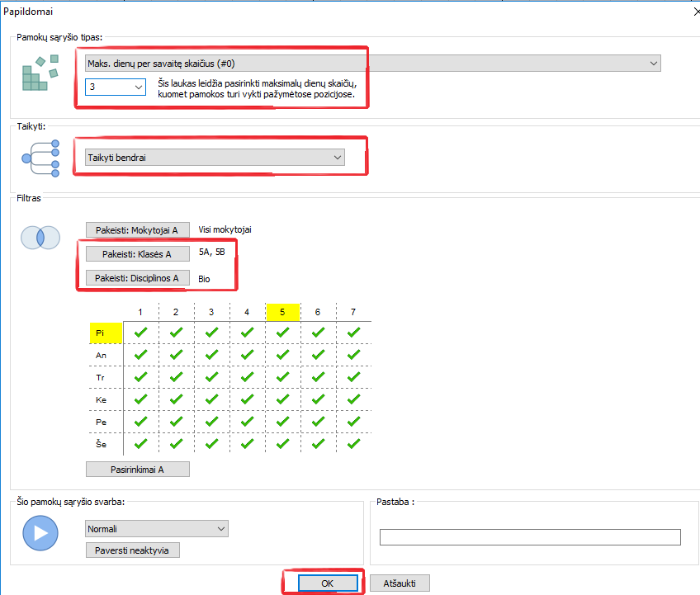Click the green blocks relation type icon

pos(40,73)
